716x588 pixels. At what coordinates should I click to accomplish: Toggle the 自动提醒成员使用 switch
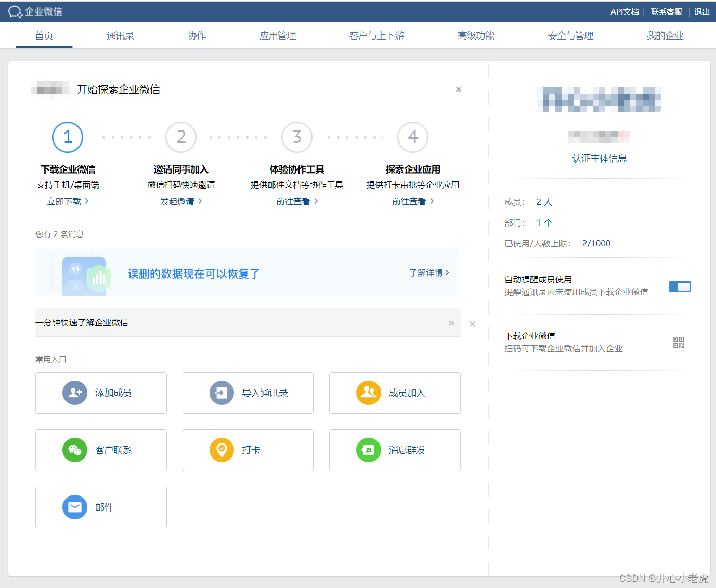coord(680,286)
